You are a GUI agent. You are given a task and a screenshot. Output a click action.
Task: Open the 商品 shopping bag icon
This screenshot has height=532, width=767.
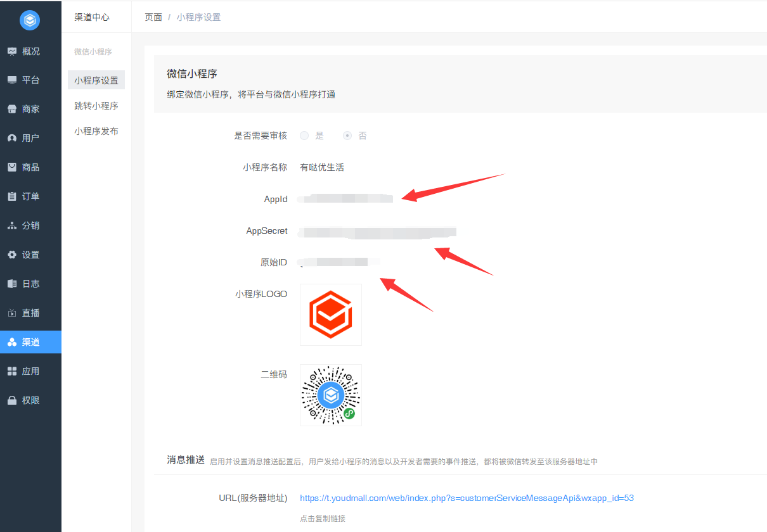click(x=12, y=167)
